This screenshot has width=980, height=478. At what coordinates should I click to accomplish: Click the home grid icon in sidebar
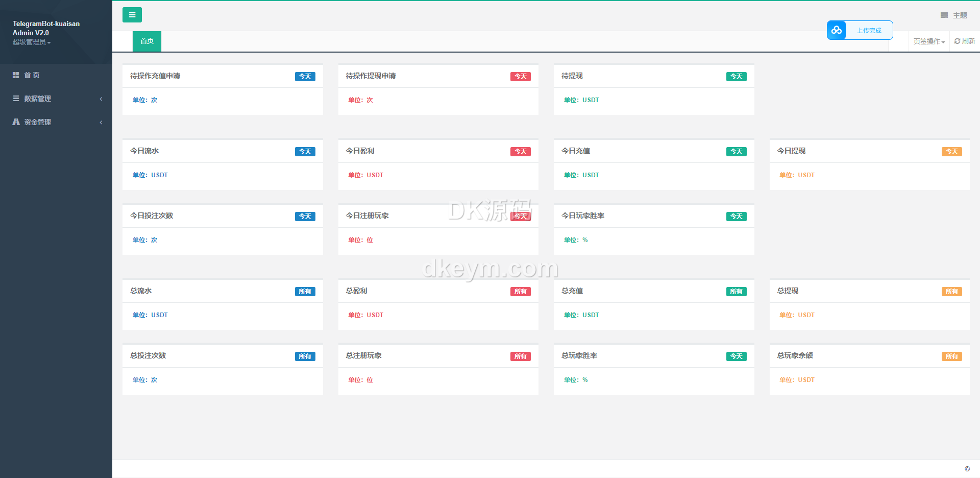16,75
